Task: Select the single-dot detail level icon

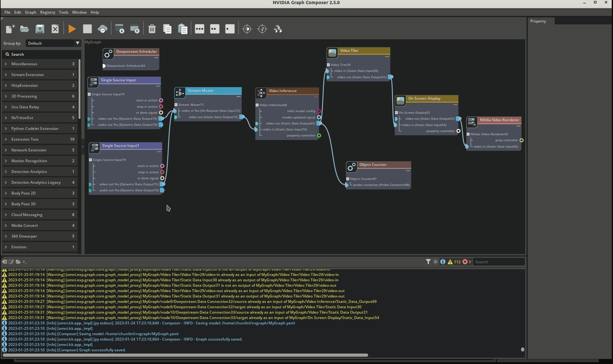Action: (x=230, y=29)
